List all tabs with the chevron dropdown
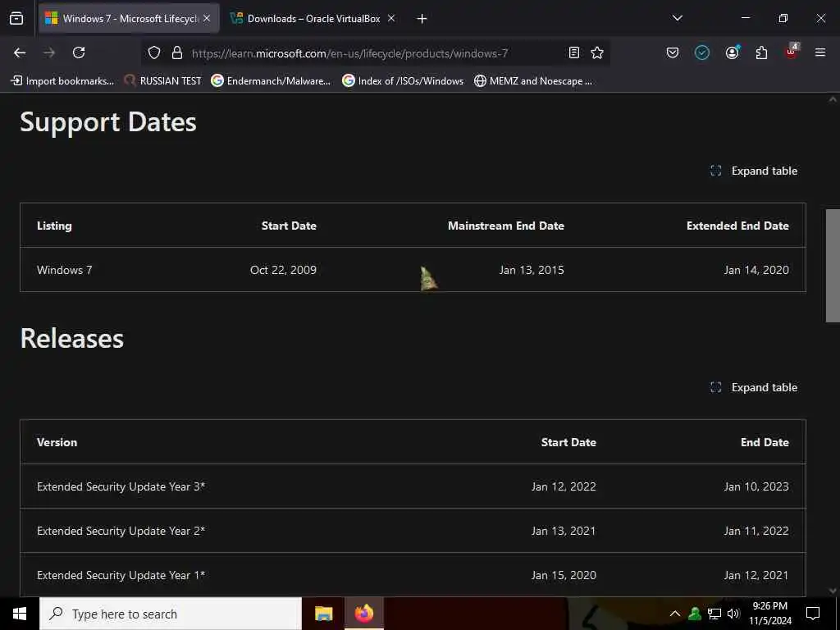This screenshot has height=630, width=840. pos(677,18)
